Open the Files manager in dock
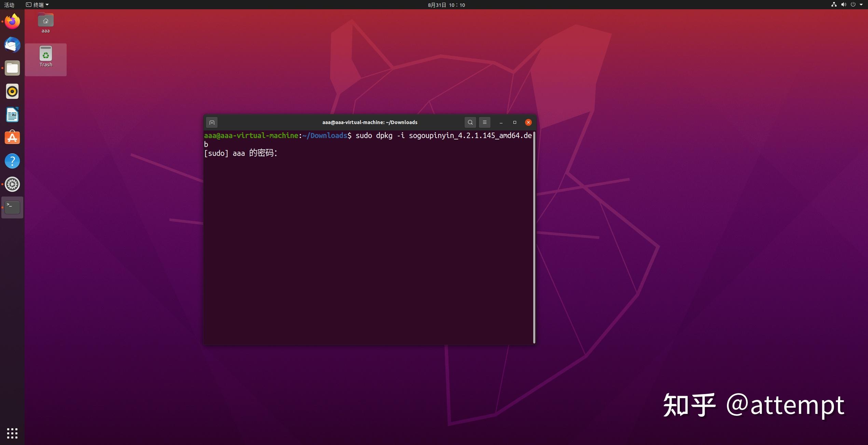Image resolution: width=868 pixels, height=445 pixels. [x=12, y=68]
